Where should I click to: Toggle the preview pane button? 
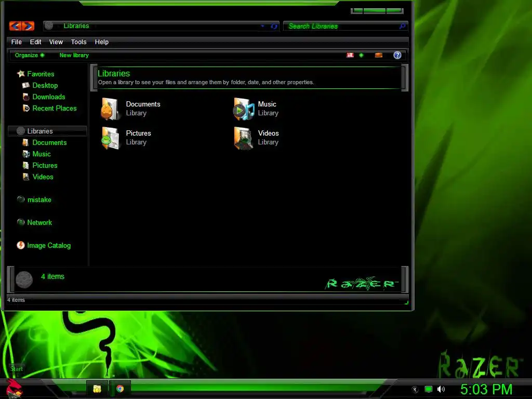coord(379,55)
